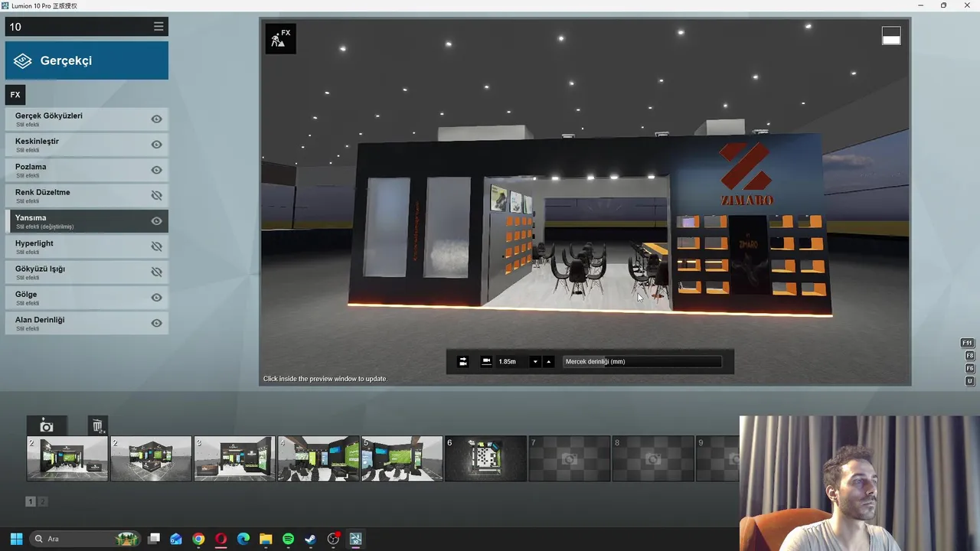Image resolution: width=980 pixels, height=551 pixels.
Task: Click the F6 shortcut key button
Action: 970,369
